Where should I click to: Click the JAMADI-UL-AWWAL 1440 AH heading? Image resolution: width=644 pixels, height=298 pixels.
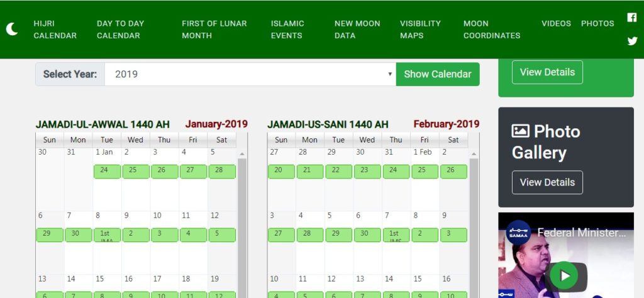tap(103, 124)
